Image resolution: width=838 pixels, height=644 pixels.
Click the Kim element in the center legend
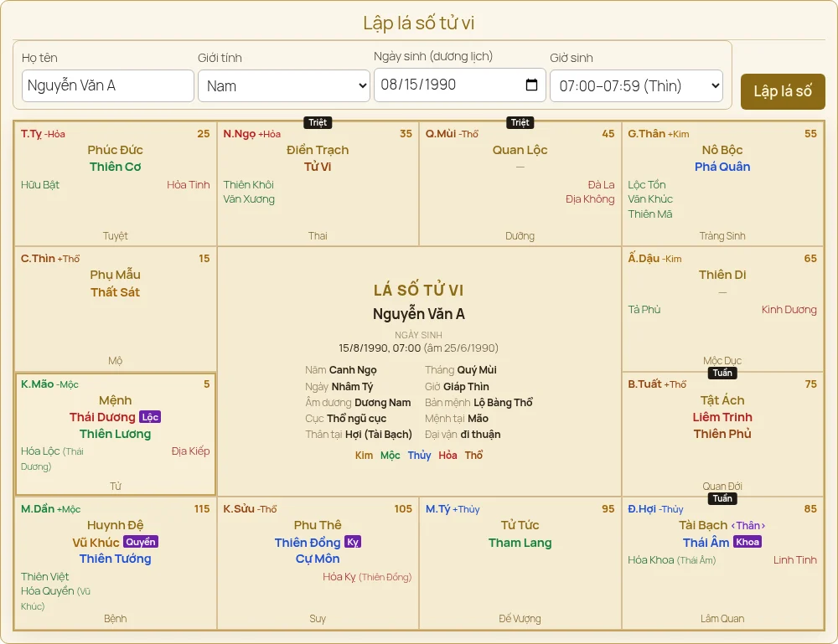(x=364, y=456)
